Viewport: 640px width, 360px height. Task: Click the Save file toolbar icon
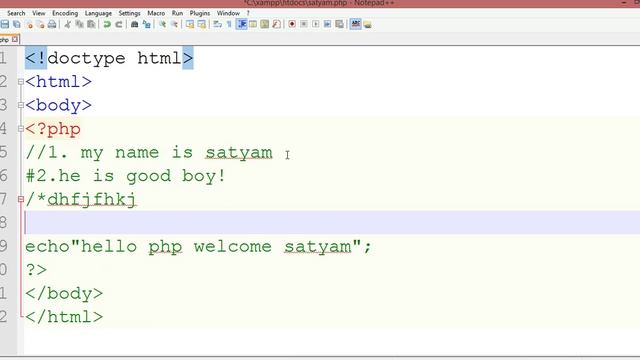[5, 24]
